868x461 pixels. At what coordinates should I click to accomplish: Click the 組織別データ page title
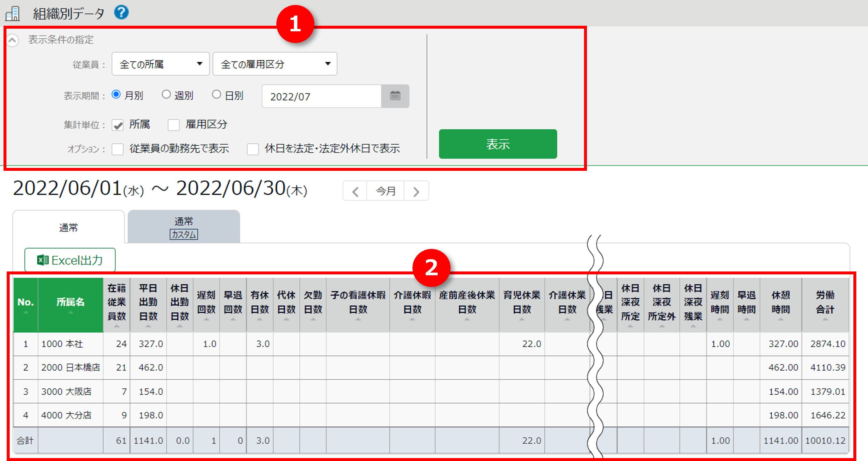69,14
